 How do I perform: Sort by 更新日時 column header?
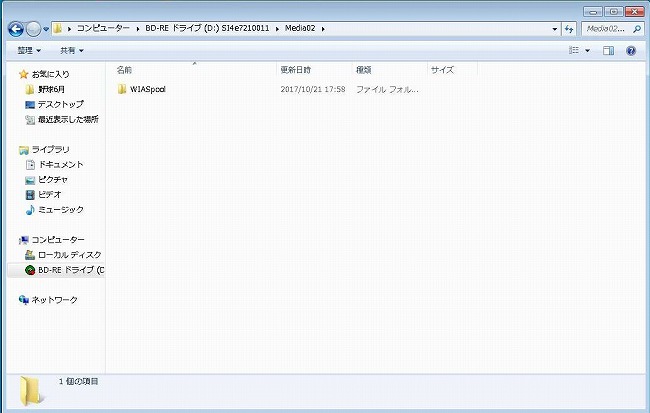click(x=295, y=70)
